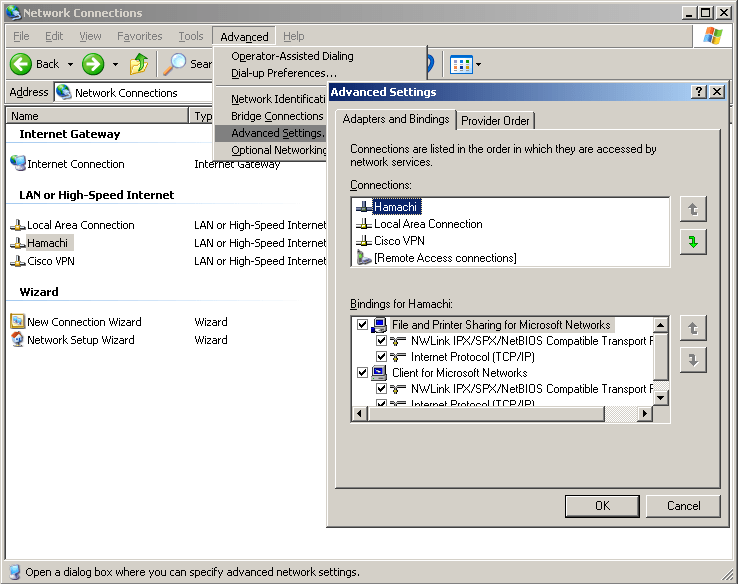Screen dimensions: 738x584
Task: Move binding up with arrow button
Action: [693, 328]
